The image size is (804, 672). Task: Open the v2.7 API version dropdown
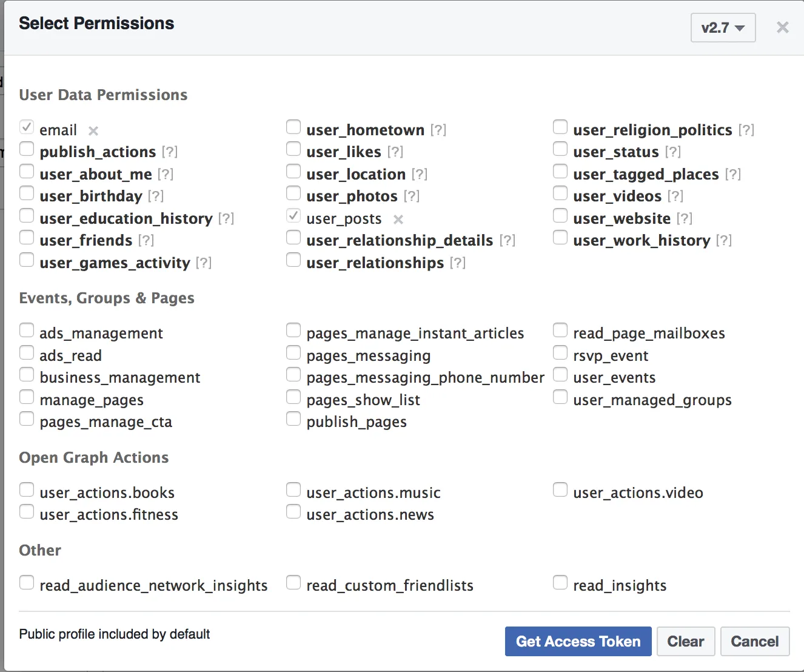point(723,28)
